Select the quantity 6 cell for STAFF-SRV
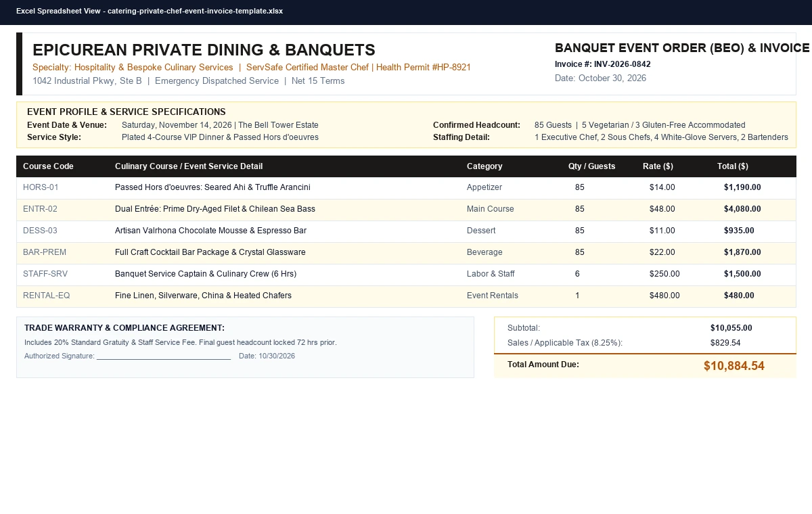Screen dimensions: 812x514 pyautogui.click(x=577, y=274)
